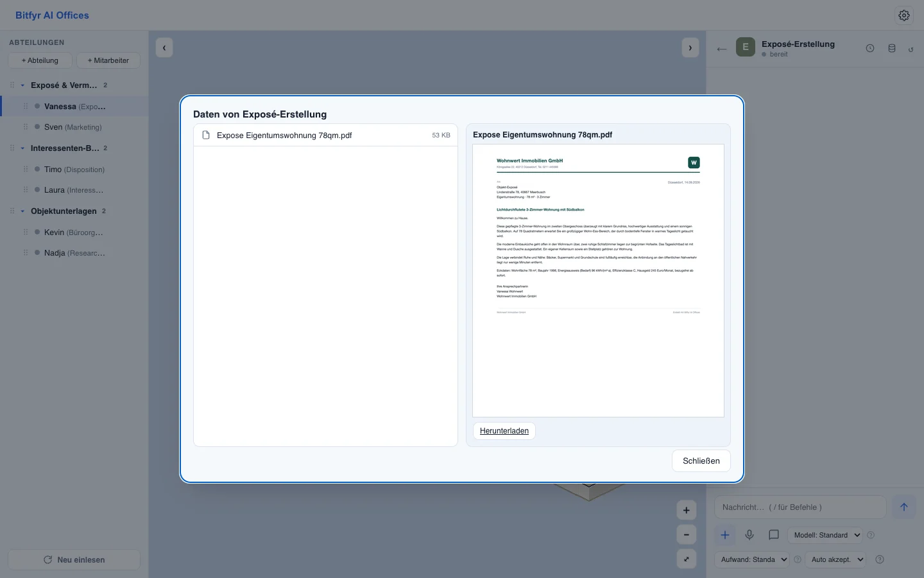This screenshot has height=578, width=924.
Task: Click the left chevron canvas button
Action: click(x=164, y=48)
